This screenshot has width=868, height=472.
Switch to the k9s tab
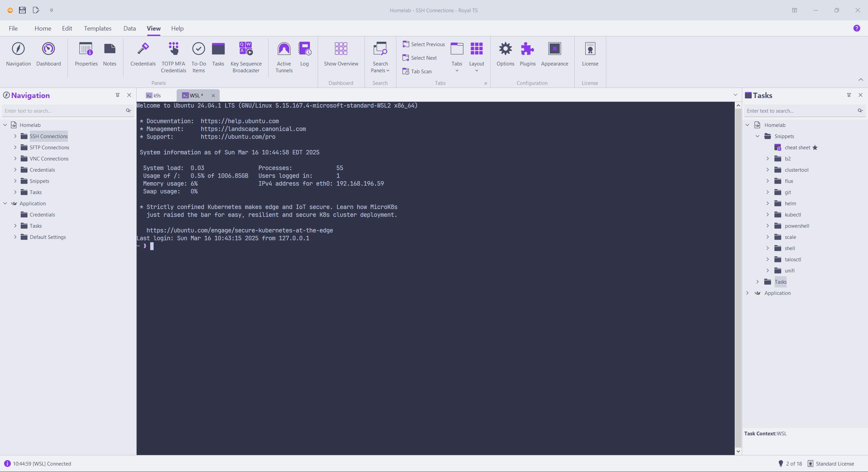[x=154, y=96]
